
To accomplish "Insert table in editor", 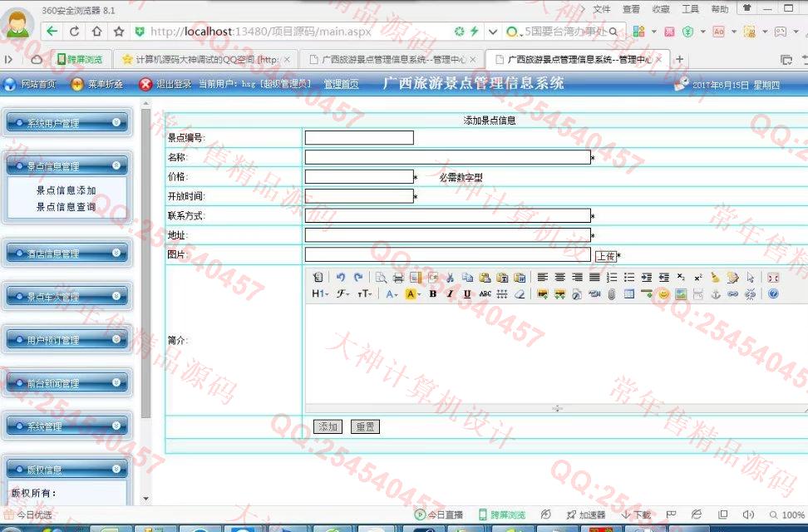I will [x=629, y=293].
